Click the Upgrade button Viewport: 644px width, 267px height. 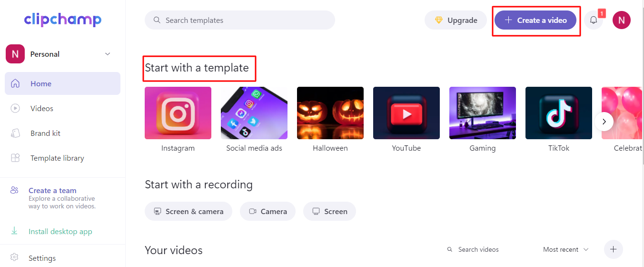pyautogui.click(x=456, y=20)
